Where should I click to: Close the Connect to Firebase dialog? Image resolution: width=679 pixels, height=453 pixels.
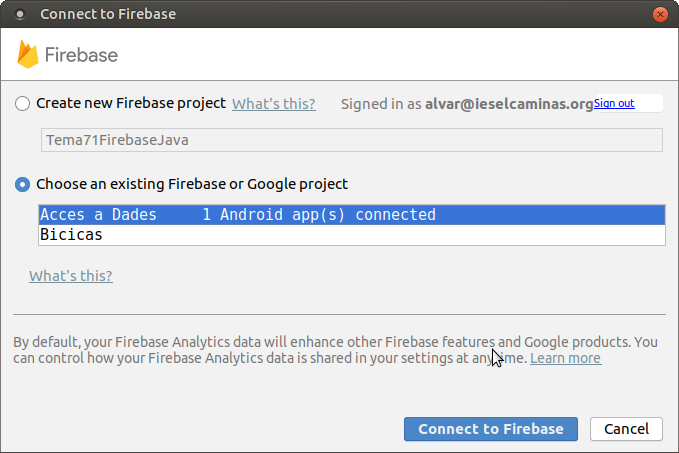(x=659, y=15)
